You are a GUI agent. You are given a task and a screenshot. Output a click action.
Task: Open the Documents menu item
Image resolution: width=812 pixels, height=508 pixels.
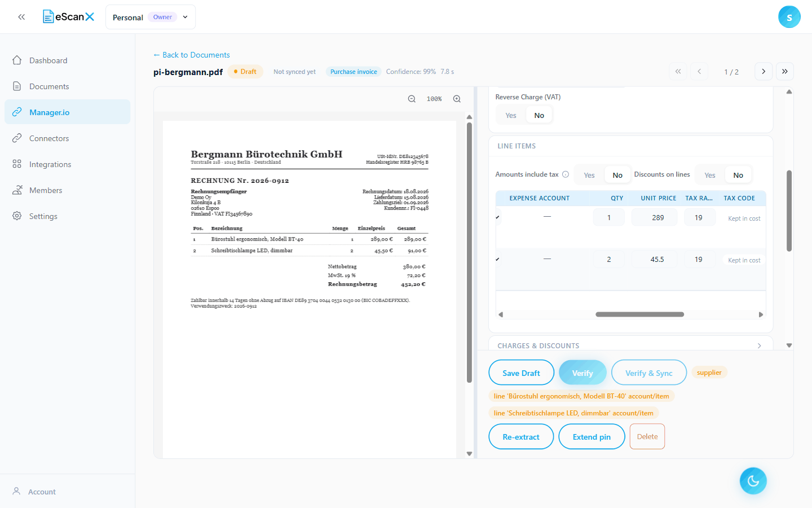point(67,86)
